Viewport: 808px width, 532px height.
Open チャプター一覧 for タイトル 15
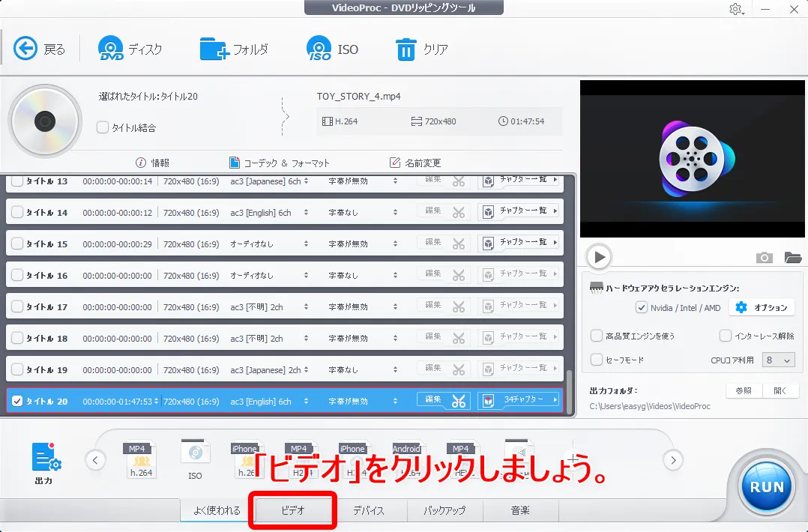click(519, 243)
